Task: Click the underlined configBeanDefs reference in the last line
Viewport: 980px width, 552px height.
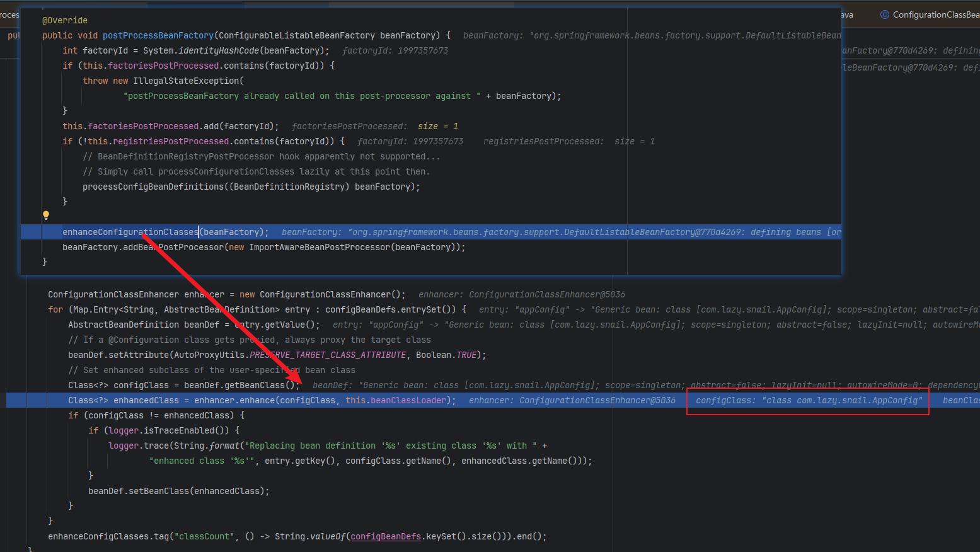Action: [386, 536]
